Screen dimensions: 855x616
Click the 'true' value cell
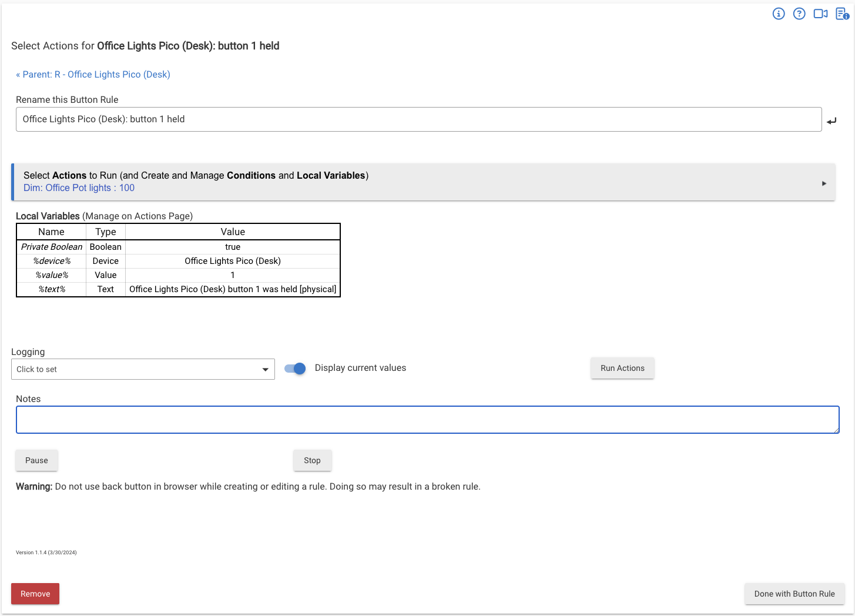click(x=233, y=247)
